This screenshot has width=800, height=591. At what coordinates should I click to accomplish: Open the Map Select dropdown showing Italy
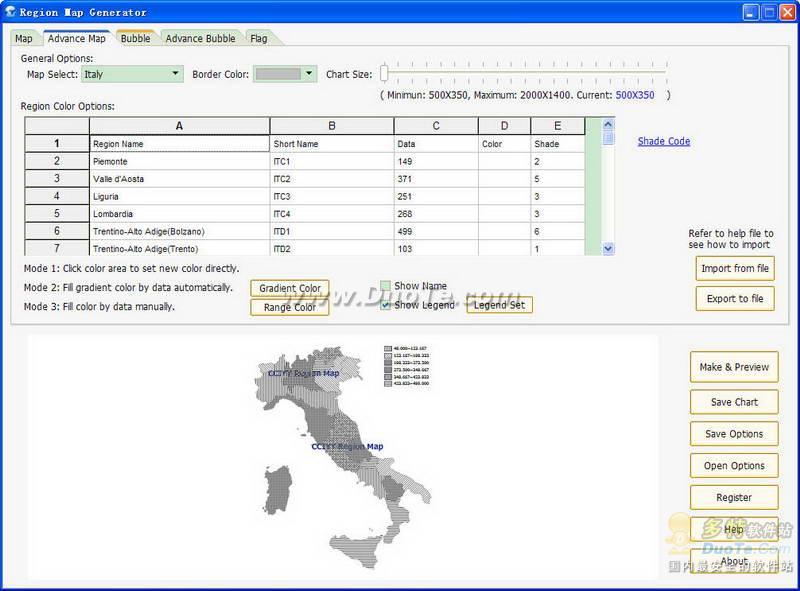tap(132, 74)
